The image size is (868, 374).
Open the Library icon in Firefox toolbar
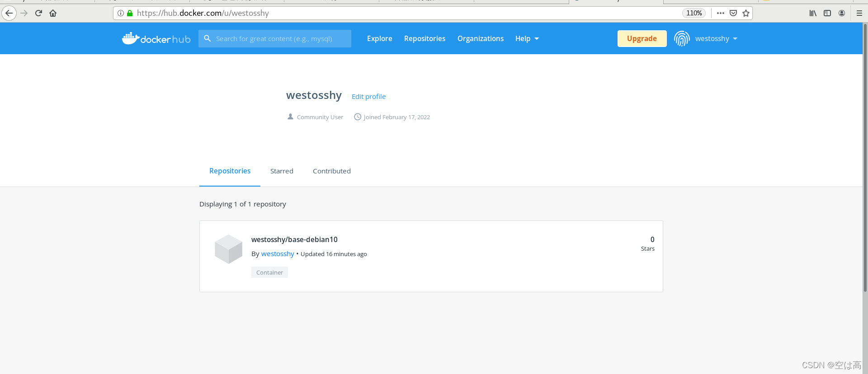point(813,13)
